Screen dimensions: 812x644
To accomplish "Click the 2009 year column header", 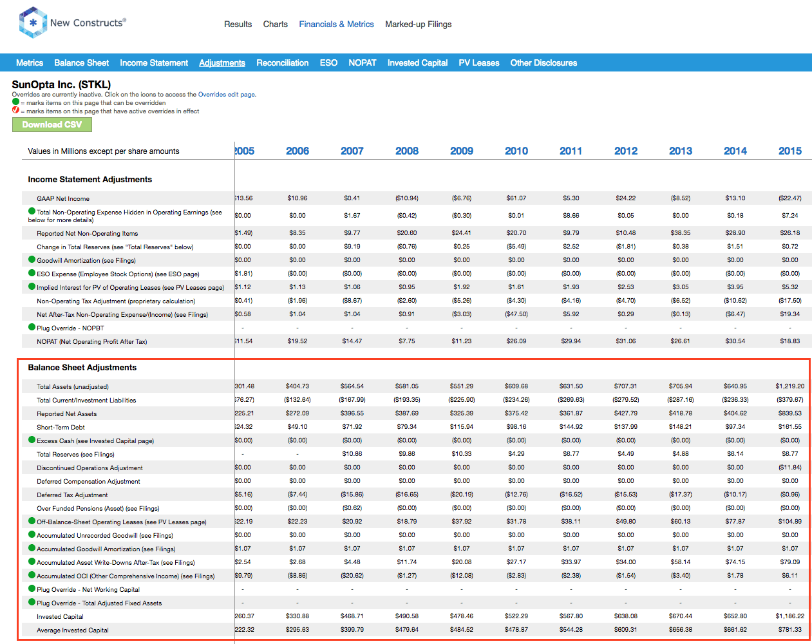I will (462, 151).
